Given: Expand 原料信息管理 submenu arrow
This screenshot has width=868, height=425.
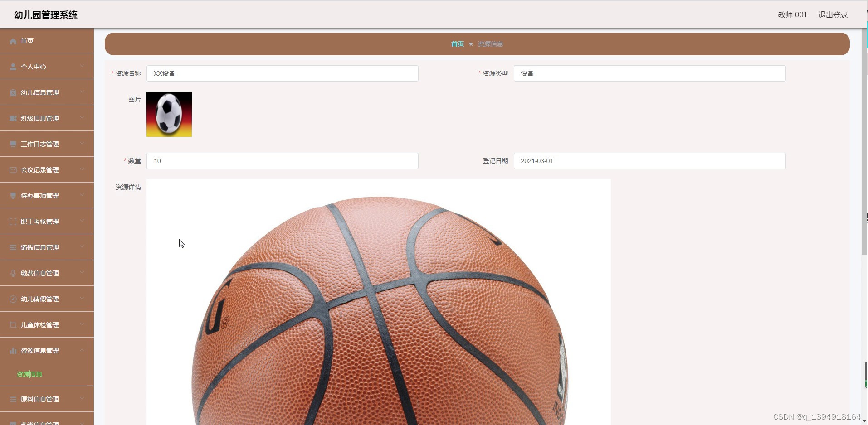Looking at the screenshot, I should (x=82, y=399).
